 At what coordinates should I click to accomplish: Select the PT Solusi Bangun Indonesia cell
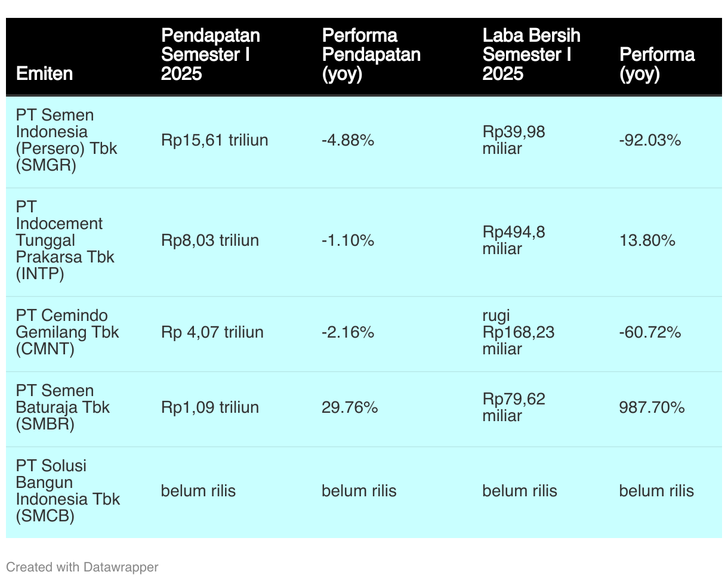coord(68,491)
